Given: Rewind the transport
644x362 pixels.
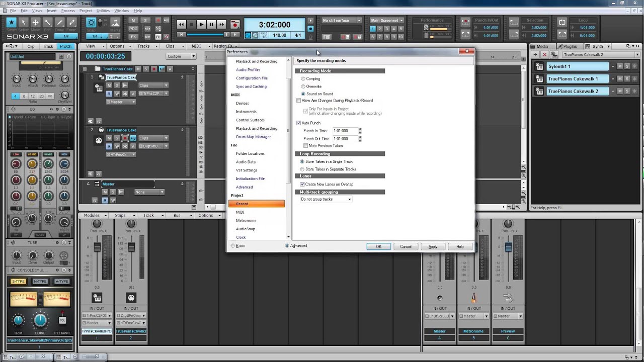Looking at the screenshot, I should [x=181, y=24].
